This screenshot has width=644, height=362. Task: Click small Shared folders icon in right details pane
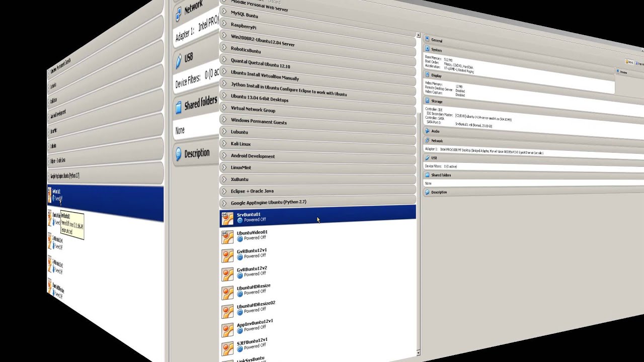coord(427,175)
